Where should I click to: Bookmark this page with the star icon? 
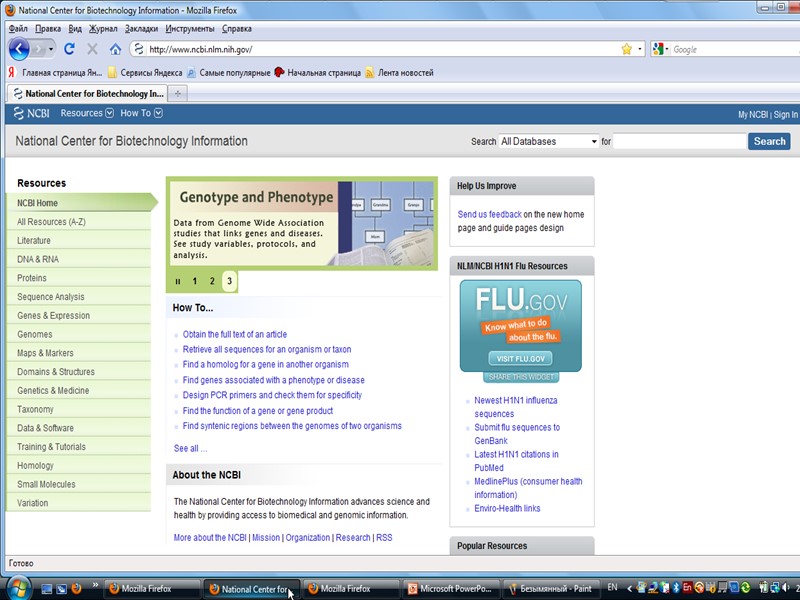627,49
